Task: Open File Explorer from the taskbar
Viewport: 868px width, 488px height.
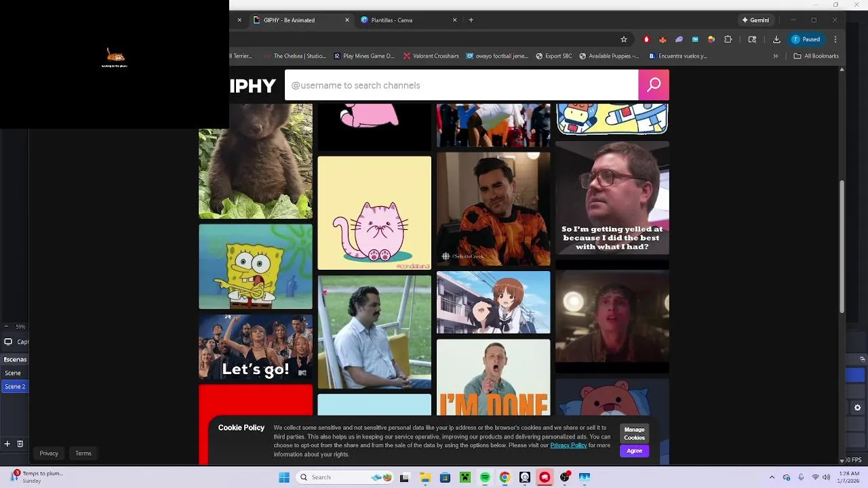Action: coord(425,477)
